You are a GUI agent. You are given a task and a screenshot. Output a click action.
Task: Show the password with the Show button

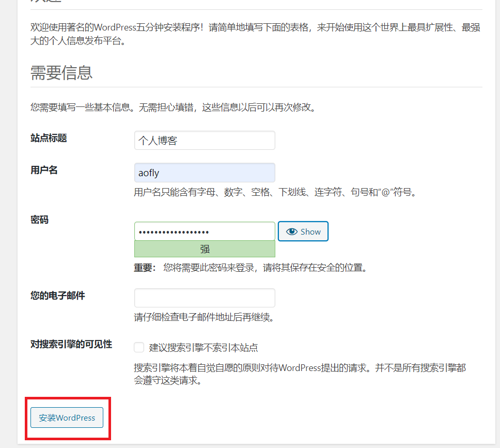(303, 231)
